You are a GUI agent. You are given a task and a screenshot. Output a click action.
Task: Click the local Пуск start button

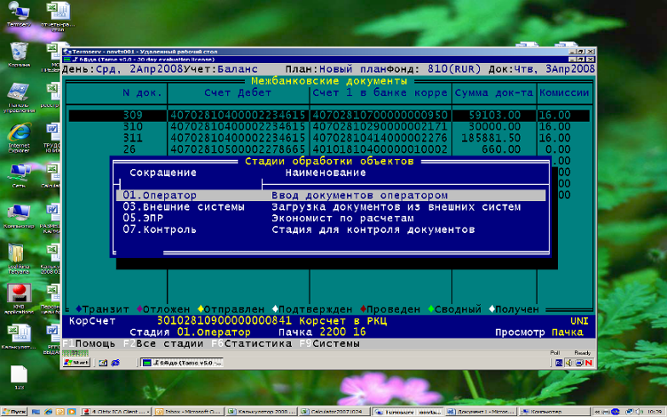point(14,412)
